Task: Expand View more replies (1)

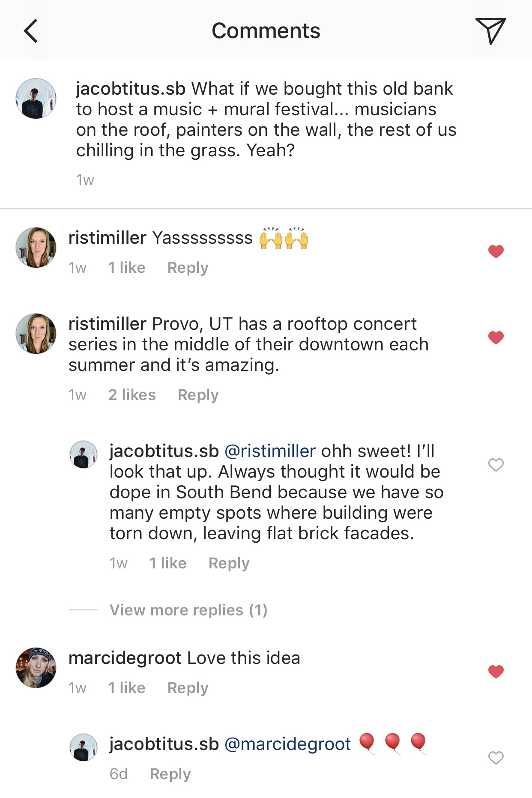Action: 188,610
